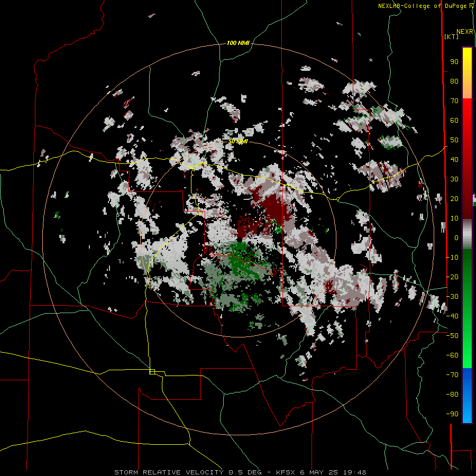Click the bright green segment of the color bar
476x476 pixels.
[467, 340]
